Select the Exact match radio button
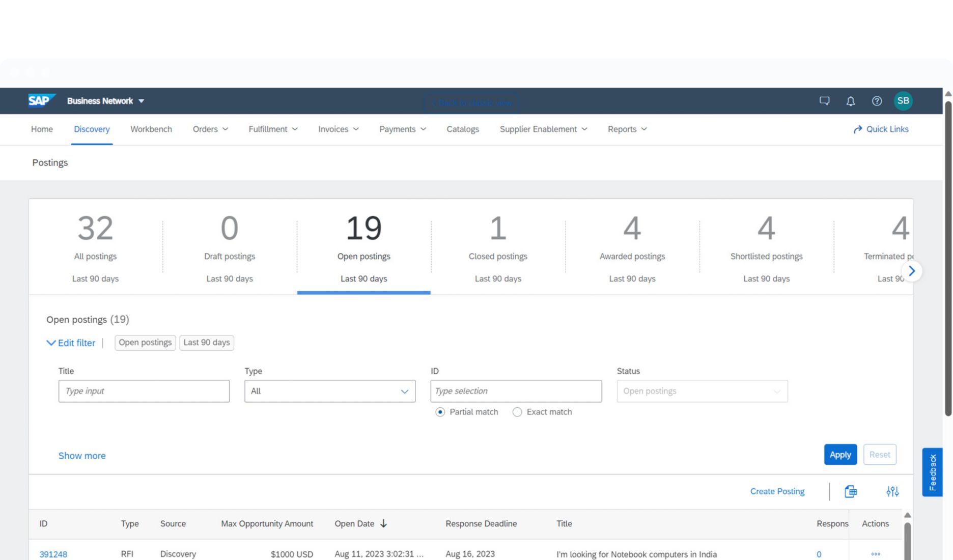The image size is (953, 560). click(517, 412)
